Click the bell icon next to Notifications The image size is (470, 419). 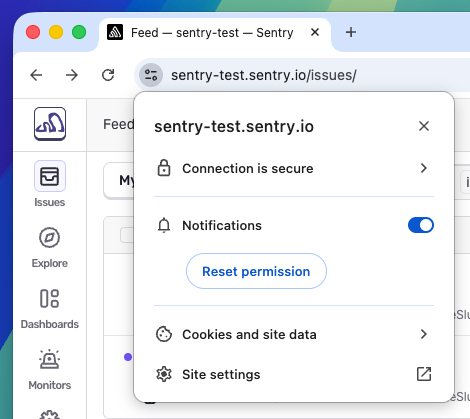pos(164,225)
